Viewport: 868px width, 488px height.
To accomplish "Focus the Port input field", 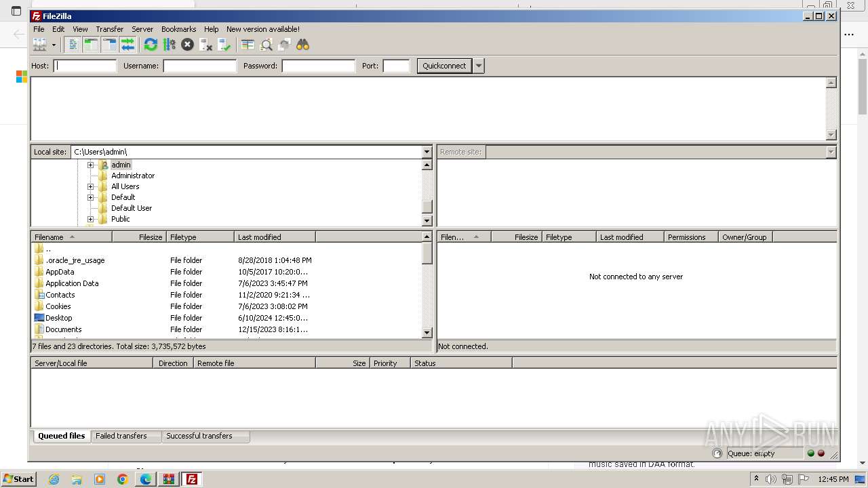I will (x=396, y=66).
